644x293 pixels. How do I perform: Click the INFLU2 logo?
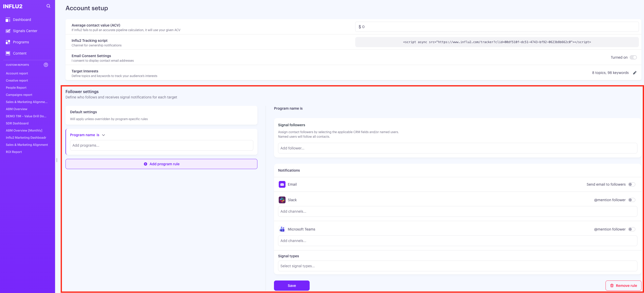pyautogui.click(x=13, y=6)
